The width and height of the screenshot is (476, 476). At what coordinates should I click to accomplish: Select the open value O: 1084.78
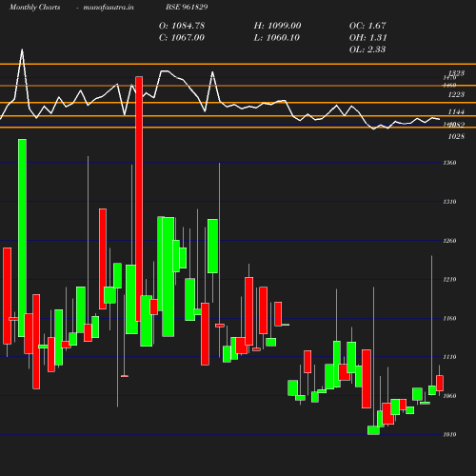182,26
